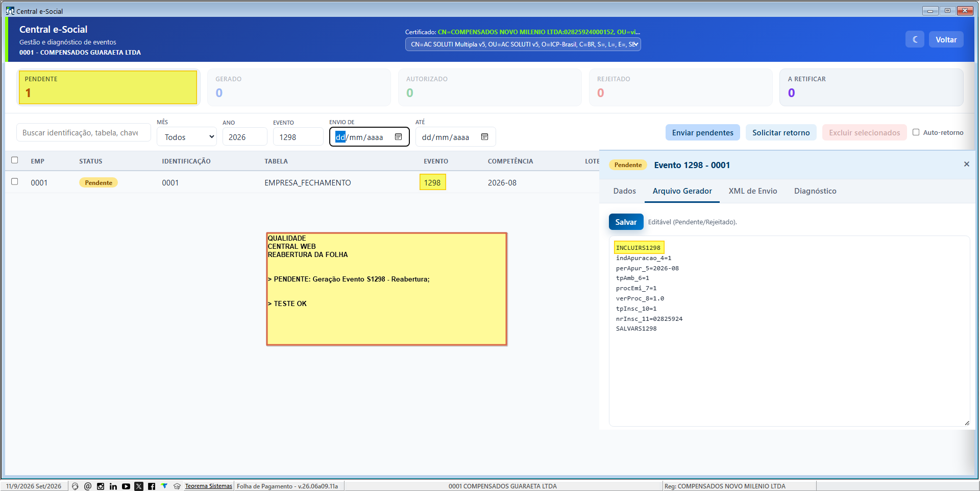Toggle dark mode with the moon icon

tap(915, 39)
